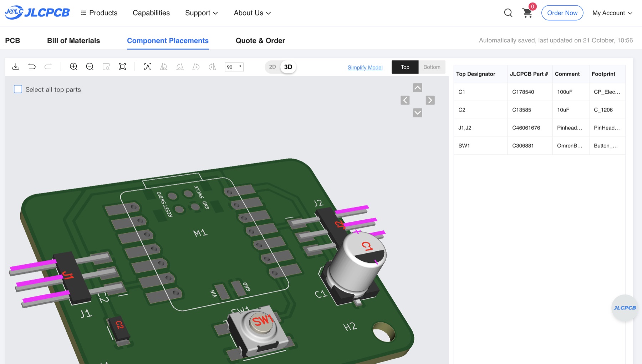Switch to the Bill of Materials tab
This screenshot has height=364, width=642.
pyautogui.click(x=73, y=41)
